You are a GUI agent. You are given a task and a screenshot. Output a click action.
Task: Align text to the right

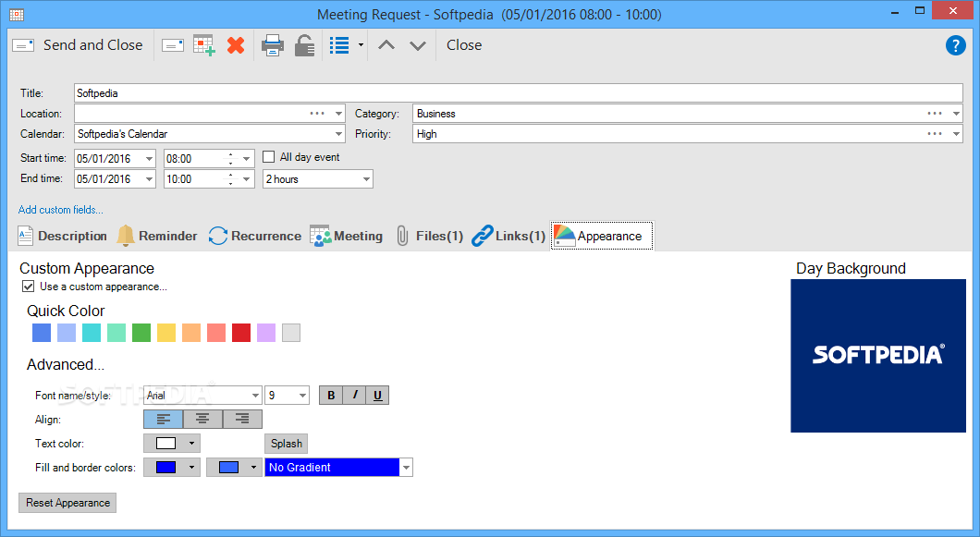tap(242, 419)
